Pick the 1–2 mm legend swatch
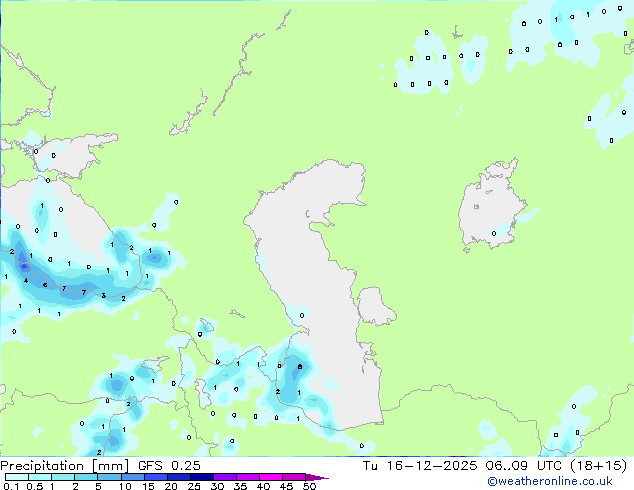Screen dimensions: 634x490 [63, 477]
